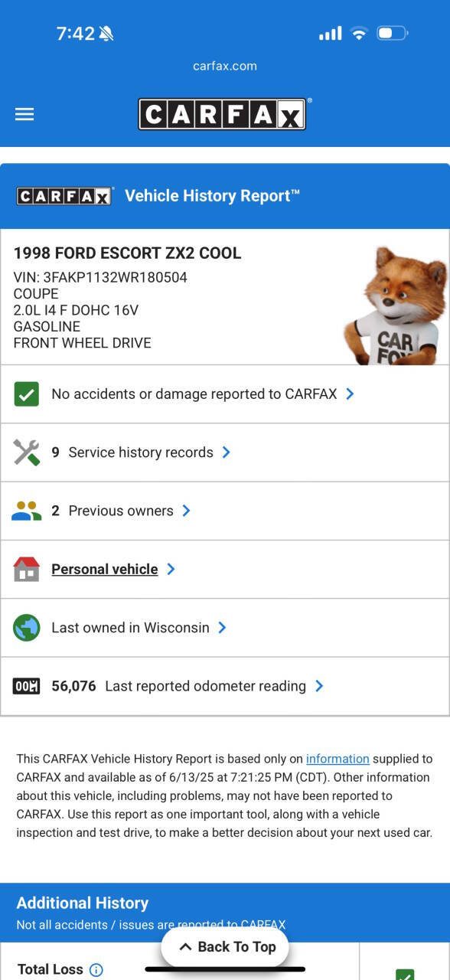The width and height of the screenshot is (450, 980).
Task: Click the globe last owned icon
Action: pyautogui.click(x=27, y=628)
